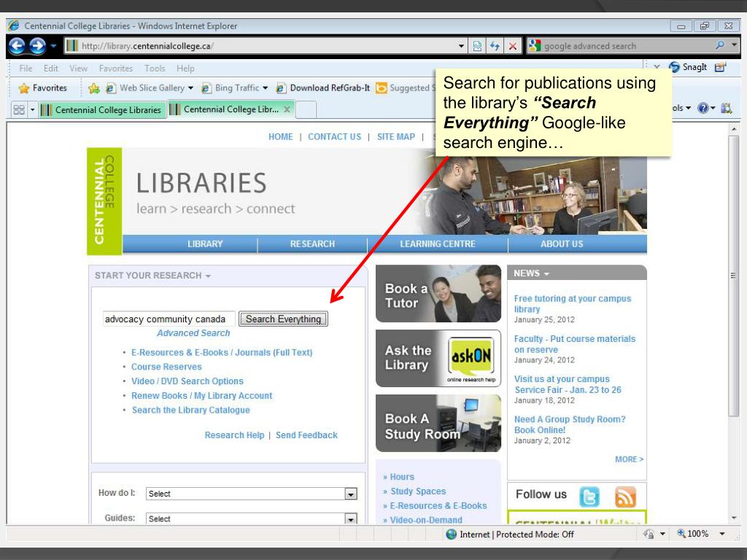This screenshot has width=747, height=560.
Task: Click the Compatibility View icon
Action: tap(477, 46)
